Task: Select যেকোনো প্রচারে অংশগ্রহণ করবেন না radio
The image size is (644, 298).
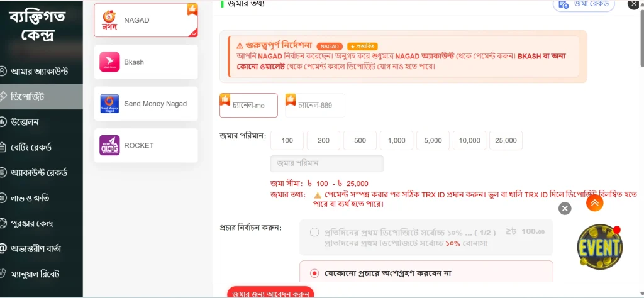Action: [314, 273]
